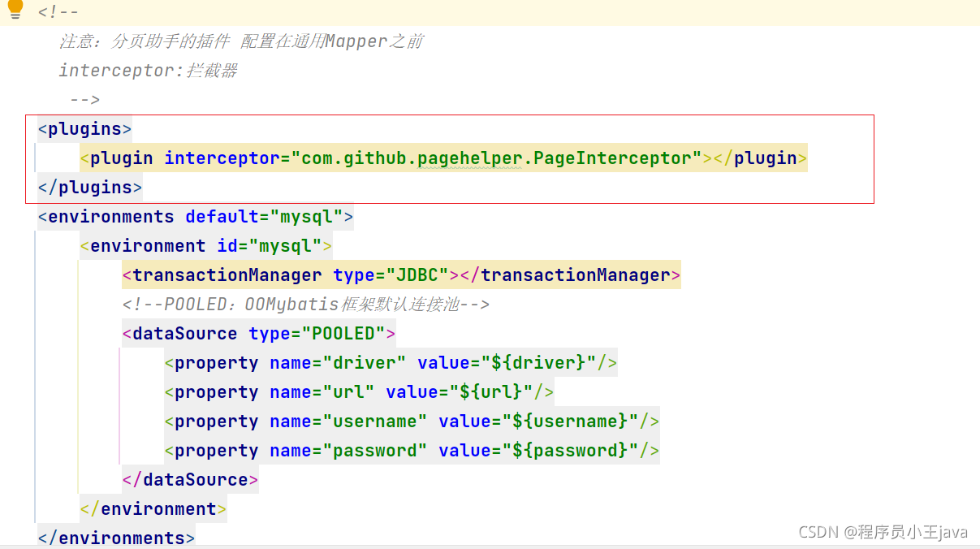
Task: Select the com.github.pagehelper.PageInterceptor string
Action: [x=496, y=158]
